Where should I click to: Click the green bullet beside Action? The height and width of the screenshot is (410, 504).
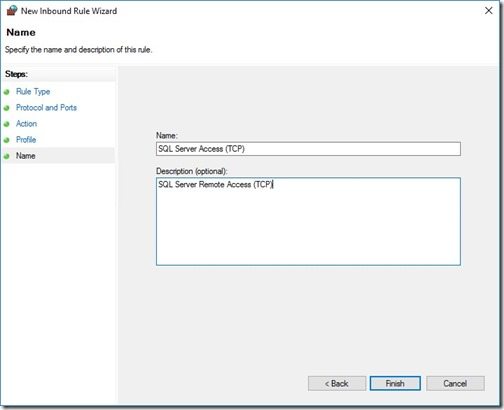[x=7, y=124]
